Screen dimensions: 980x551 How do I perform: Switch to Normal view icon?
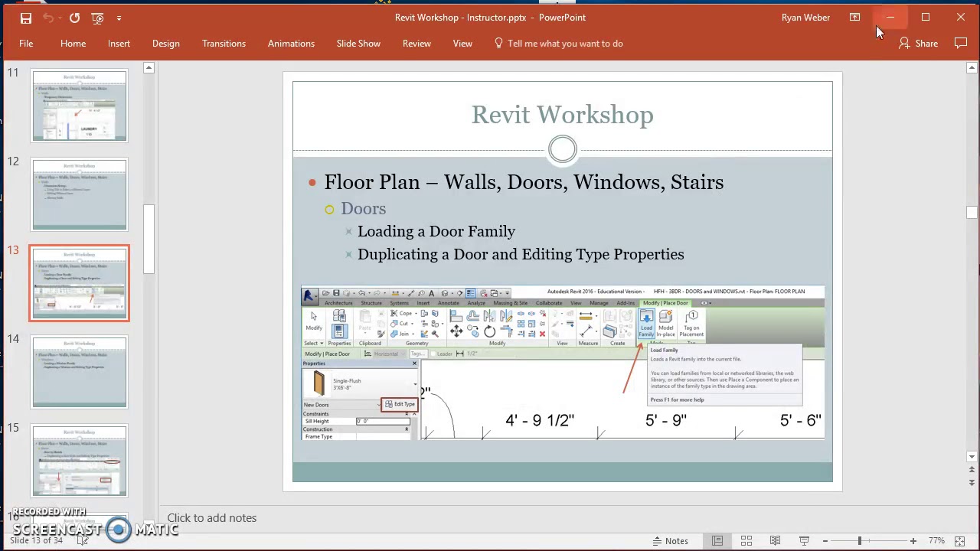[717, 541]
